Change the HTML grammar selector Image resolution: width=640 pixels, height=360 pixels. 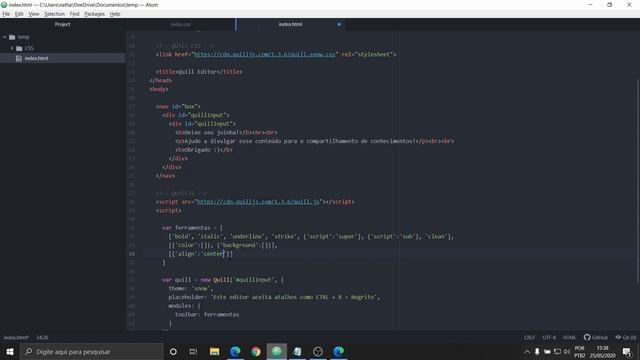[569, 338]
